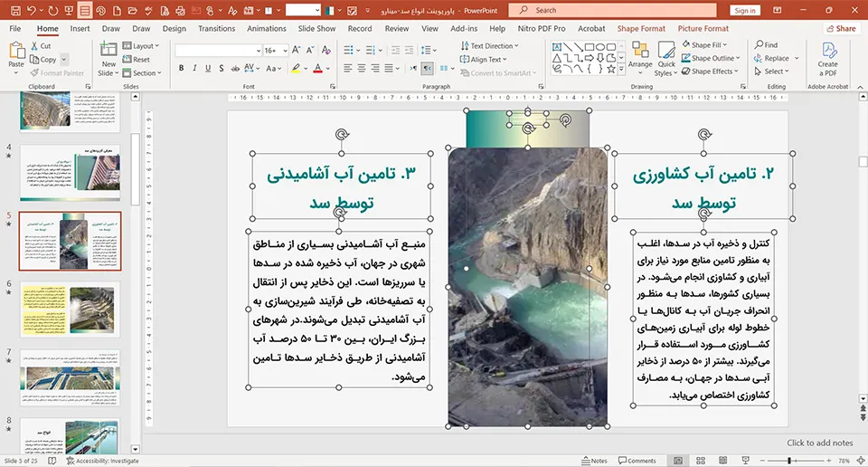Open the File menu

point(15,28)
